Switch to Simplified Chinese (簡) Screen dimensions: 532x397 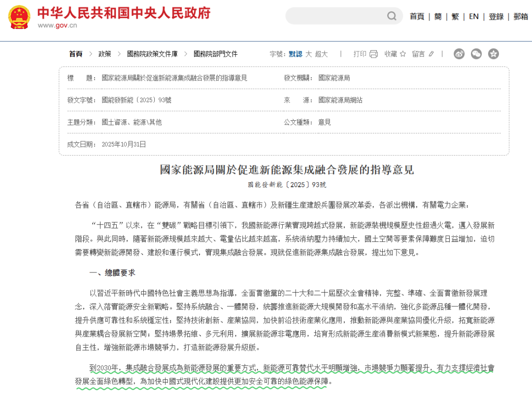438,16
